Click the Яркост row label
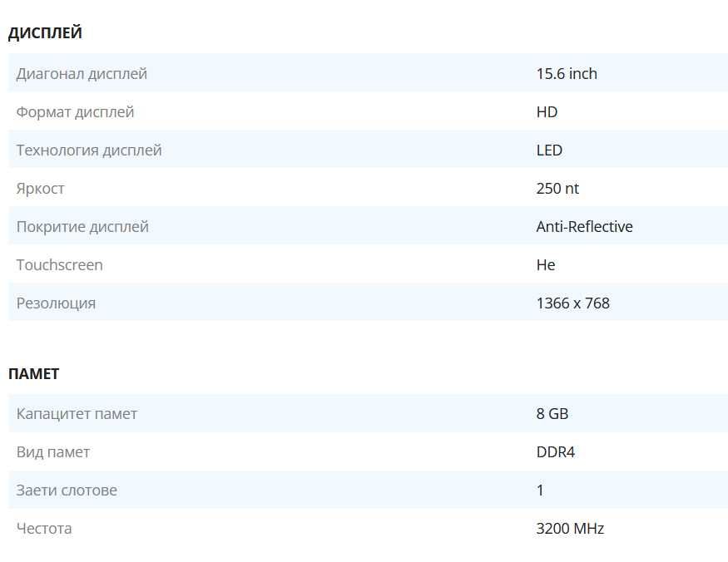 40,189
